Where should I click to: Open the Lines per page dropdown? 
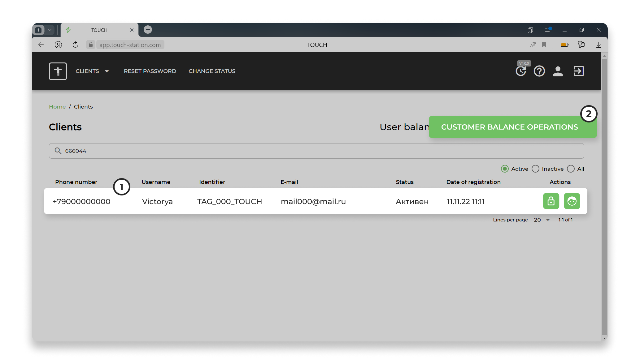pos(542,220)
